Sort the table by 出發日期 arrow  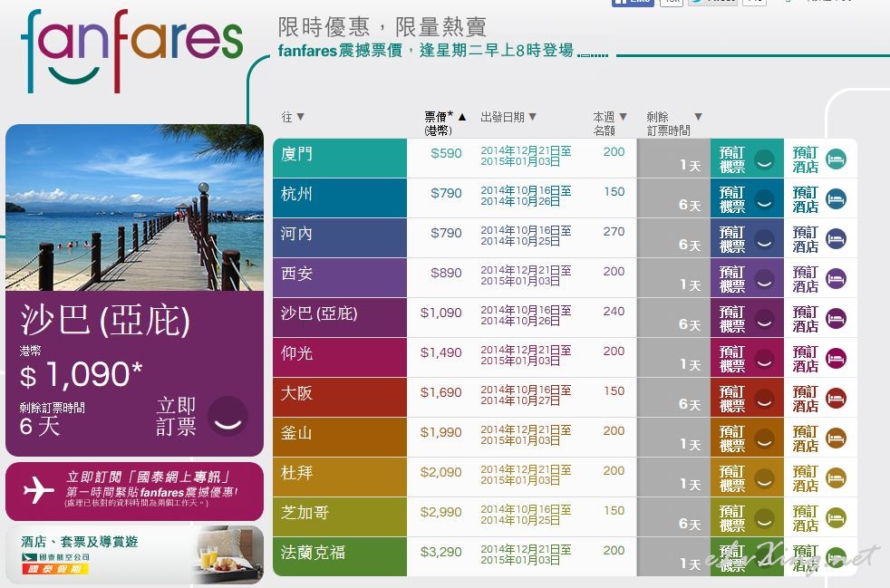point(532,117)
